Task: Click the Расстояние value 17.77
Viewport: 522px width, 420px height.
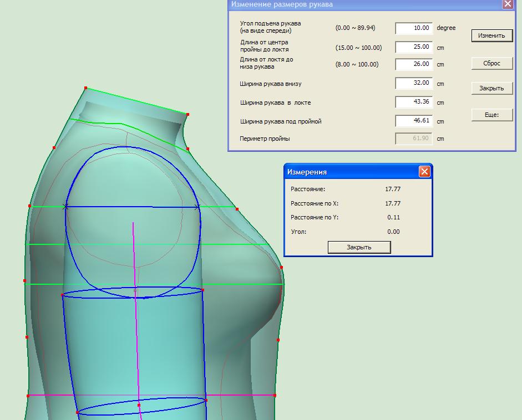Action: coord(393,189)
